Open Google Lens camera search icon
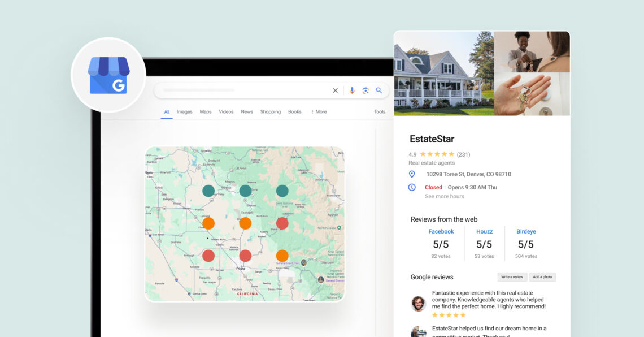 [365, 90]
